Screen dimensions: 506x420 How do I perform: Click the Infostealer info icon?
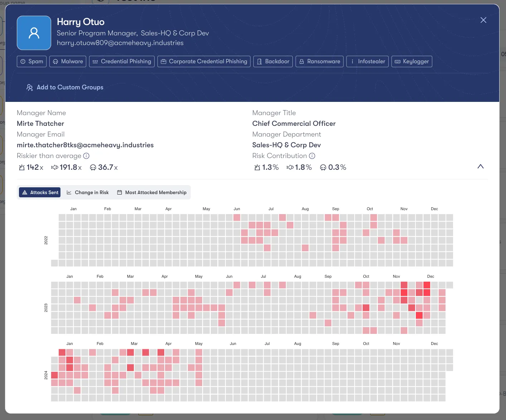[x=352, y=61]
